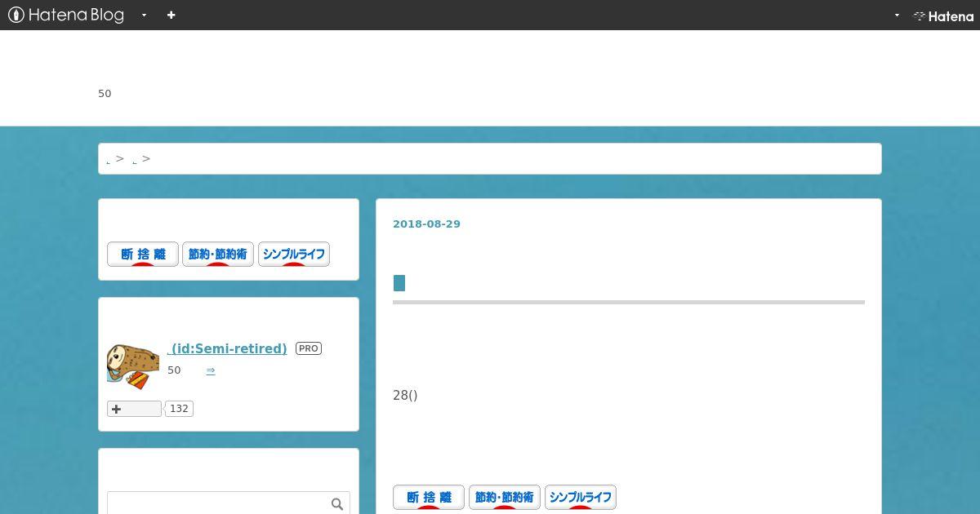Open the 2018-08-29 date link
This screenshot has height=514, width=980.
(x=426, y=224)
